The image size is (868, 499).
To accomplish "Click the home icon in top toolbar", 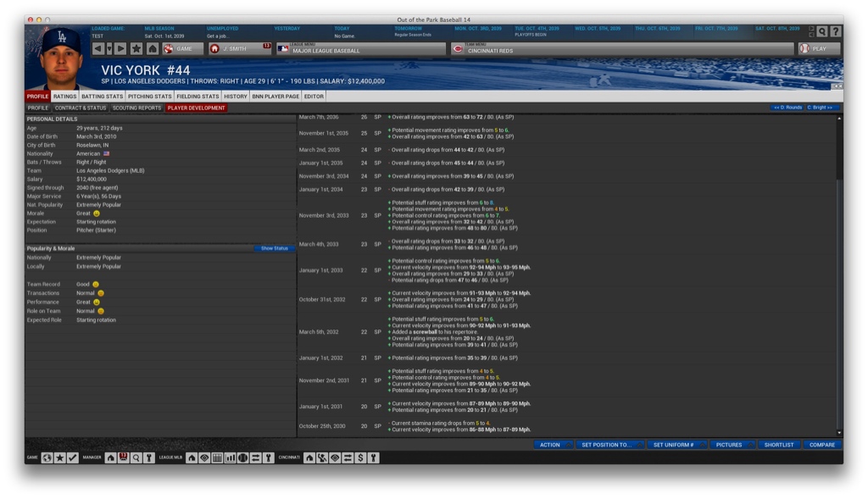I will tap(153, 48).
